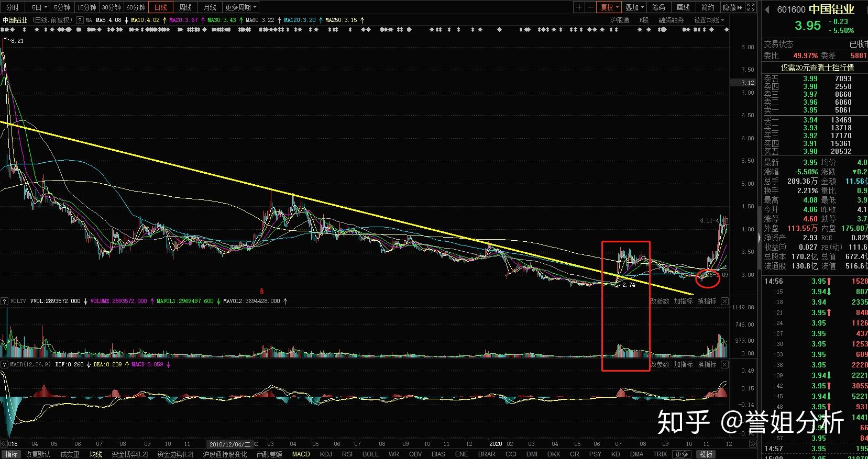This screenshot has width=868, height=459.
Task: Switch to 分时 intraday view
Action: point(12,7)
